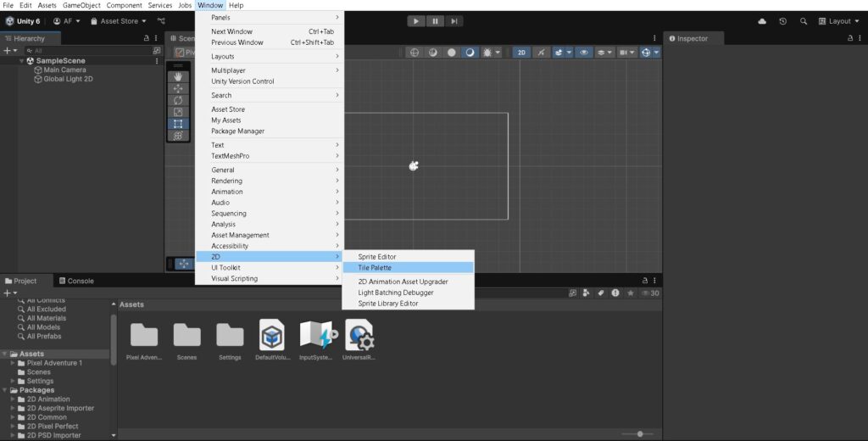This screenshot has height=441, width=868.
Task: Open the global Search magnifier icon
Action: pyautogui.click(x=804, y=21)
